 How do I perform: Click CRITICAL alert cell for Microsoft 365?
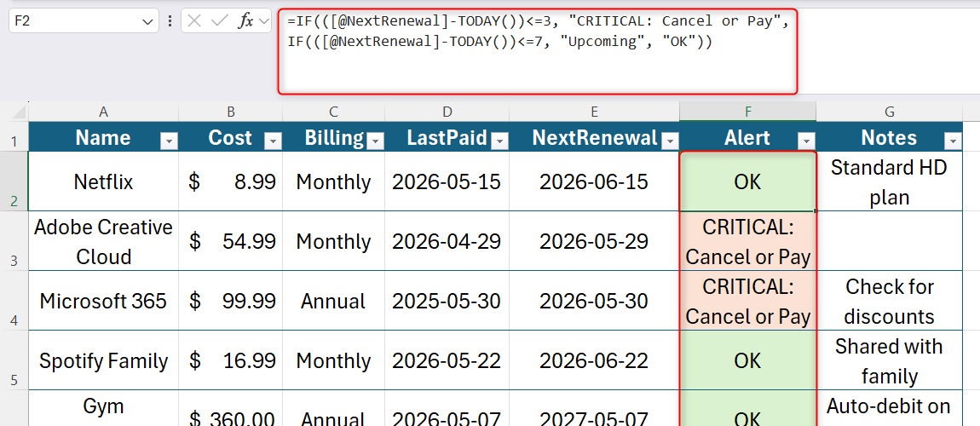point(748,301)
